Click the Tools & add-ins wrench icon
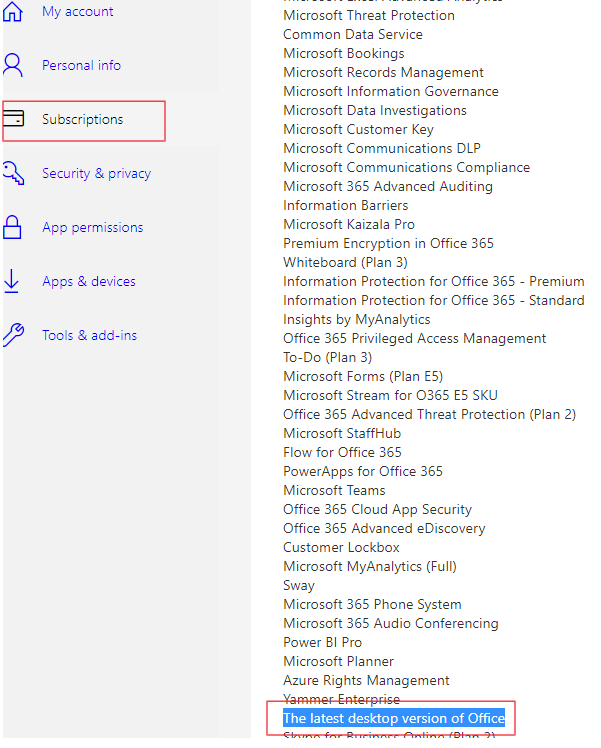The width and height of the screenshot is (601, 748). coord(13,335)
